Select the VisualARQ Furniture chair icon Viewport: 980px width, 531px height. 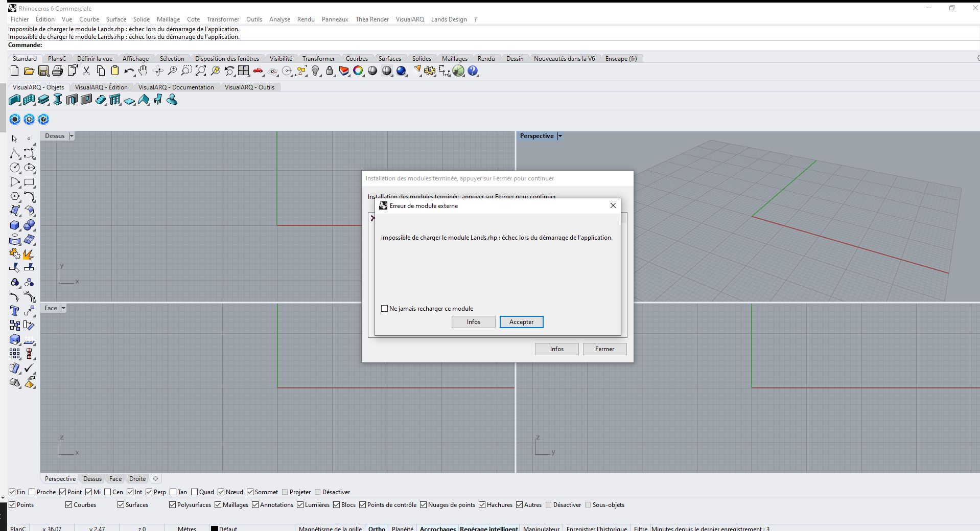[x=158, y=100]
